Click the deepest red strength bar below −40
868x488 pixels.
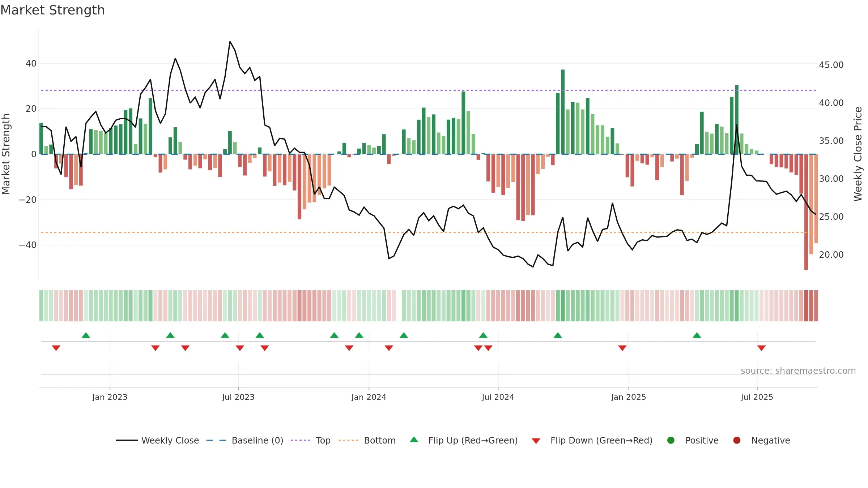click(x=806, y=212)
